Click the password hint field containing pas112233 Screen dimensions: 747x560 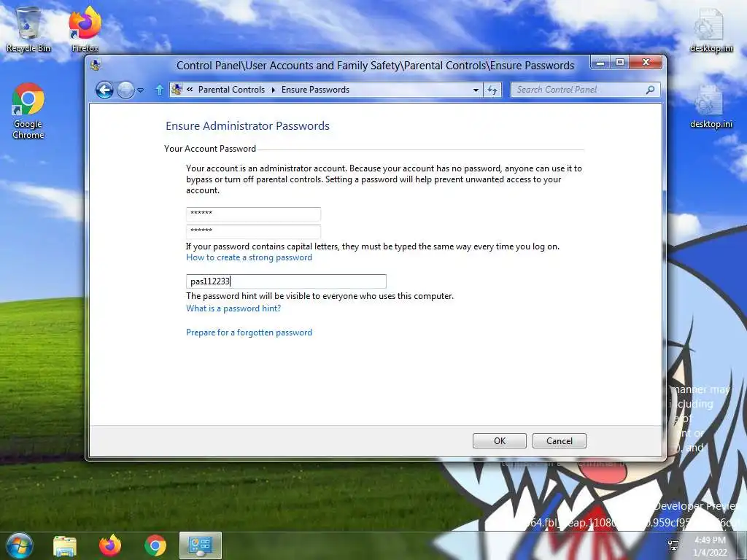(x=286, y=281)
